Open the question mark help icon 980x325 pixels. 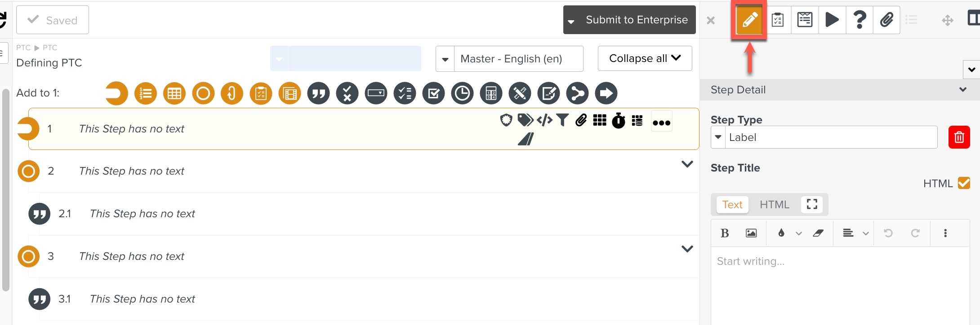pos(860,20)
